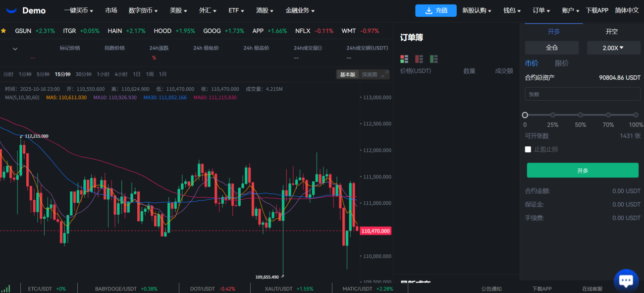Set position slider to 50% mark

click(x=580, y=115)
